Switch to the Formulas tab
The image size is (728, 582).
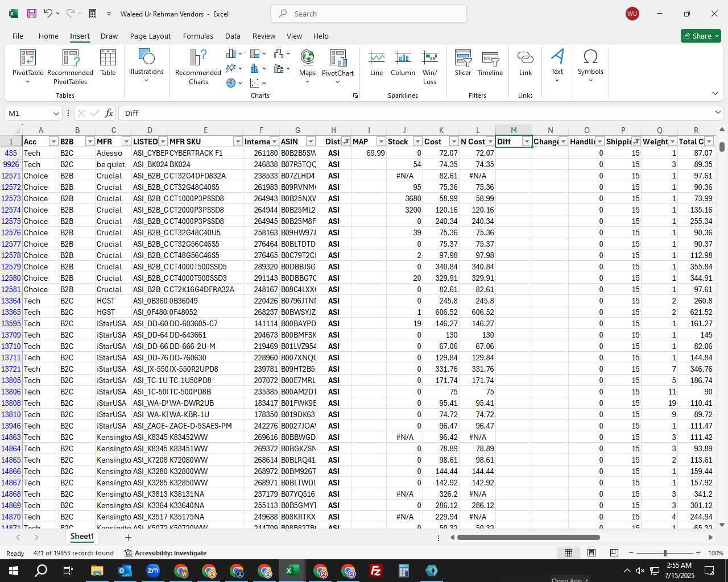pos(198,36)
